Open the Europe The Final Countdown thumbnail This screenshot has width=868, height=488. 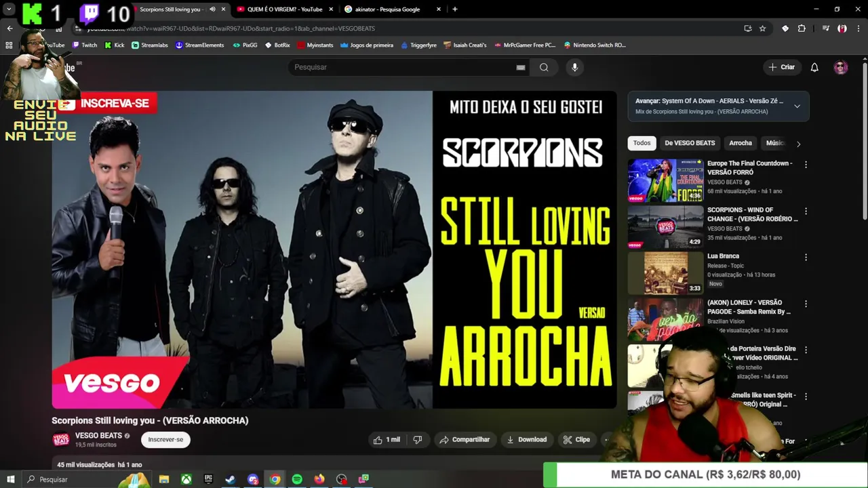[665, 180]
